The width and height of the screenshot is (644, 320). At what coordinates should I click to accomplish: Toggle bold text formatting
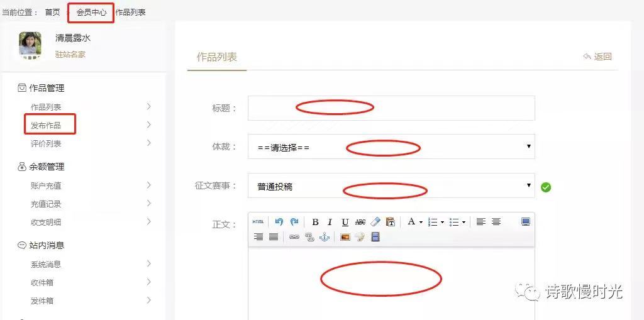tap(315, 222)
